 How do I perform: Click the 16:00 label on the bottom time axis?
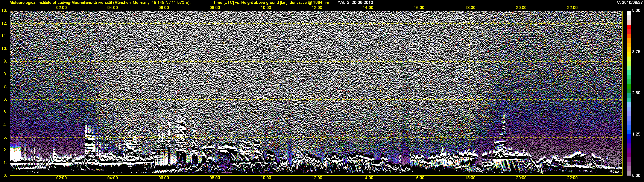click(419, 178)
